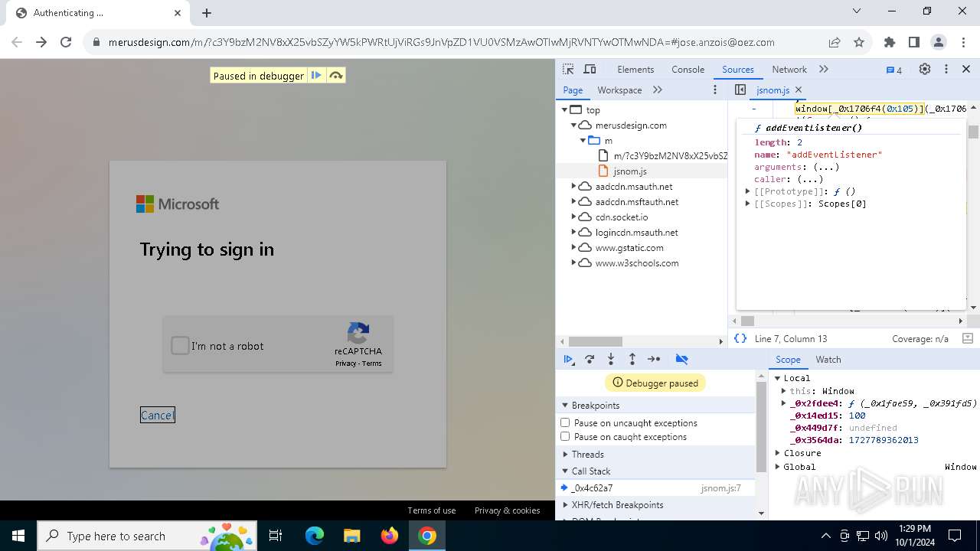Step out of current function button
The image size is (980, 551).
[632, 359]
